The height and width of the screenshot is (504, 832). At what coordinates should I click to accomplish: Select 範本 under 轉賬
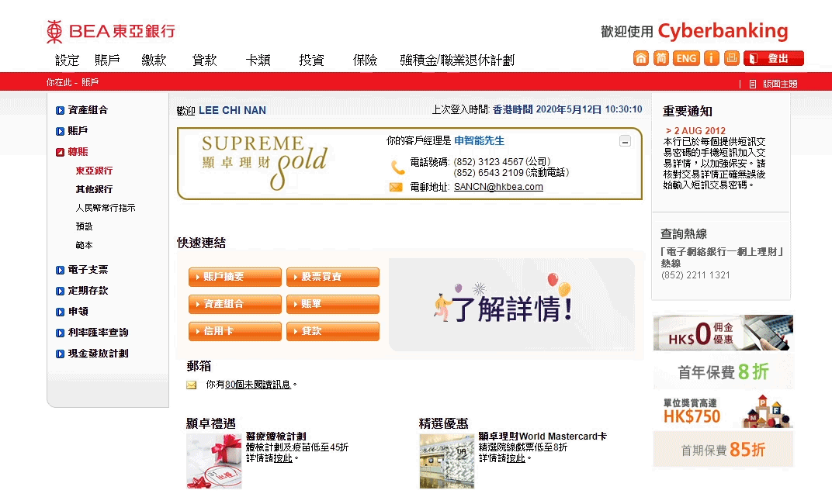84,245
